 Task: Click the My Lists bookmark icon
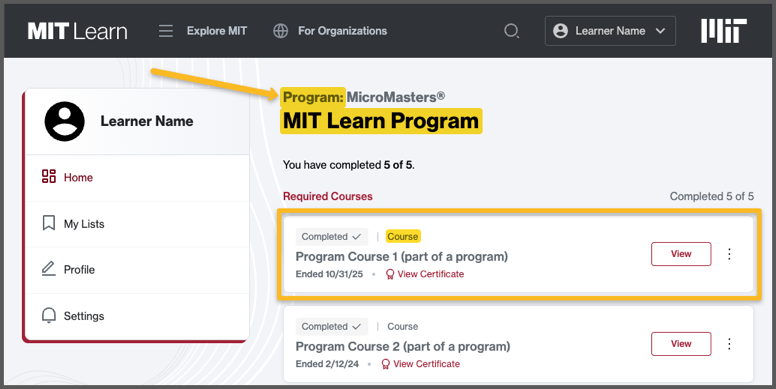coord(48,223)
